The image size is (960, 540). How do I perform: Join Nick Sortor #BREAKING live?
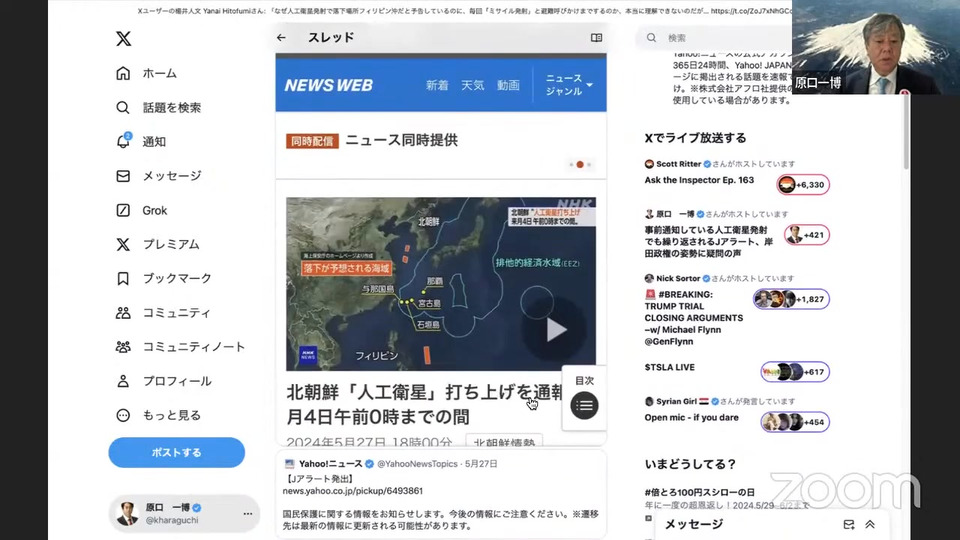coord(694,318)
